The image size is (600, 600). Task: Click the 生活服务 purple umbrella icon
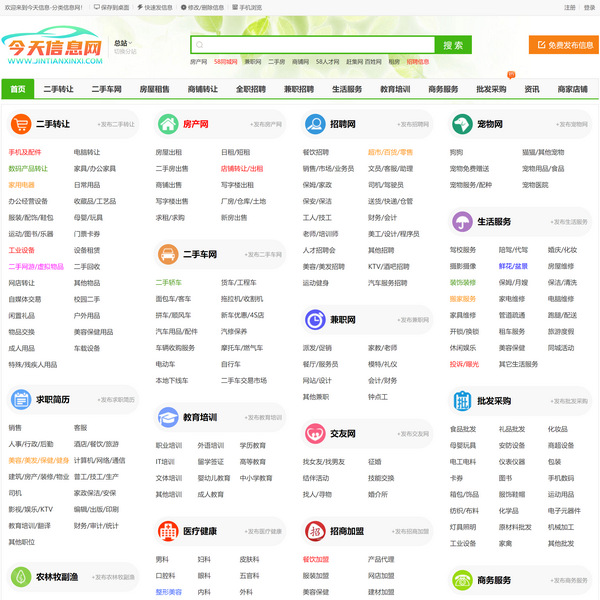click(x=462, y=221)
